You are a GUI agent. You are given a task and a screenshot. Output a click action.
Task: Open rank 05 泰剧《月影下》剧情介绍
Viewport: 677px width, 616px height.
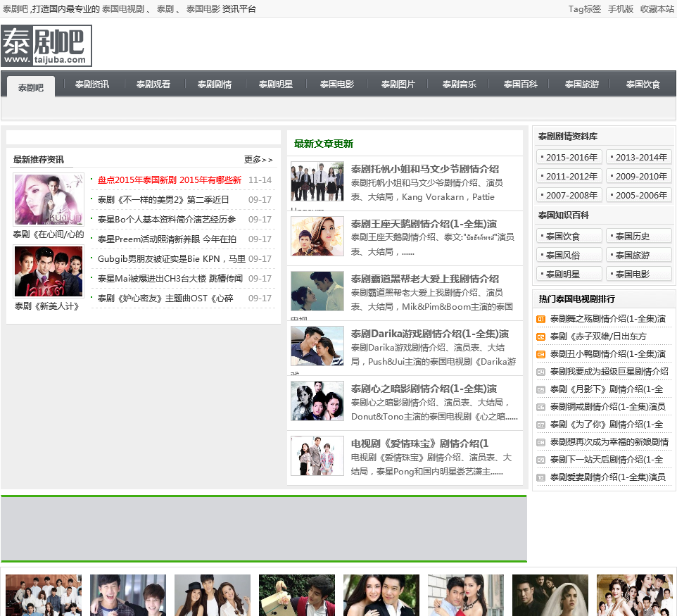607,389
